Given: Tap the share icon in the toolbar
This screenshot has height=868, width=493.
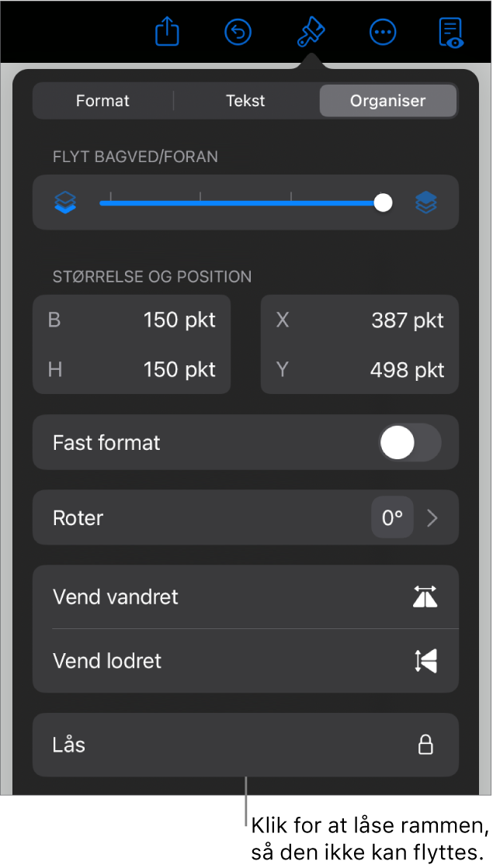Looking at the screenshot, I should [167, 32].
